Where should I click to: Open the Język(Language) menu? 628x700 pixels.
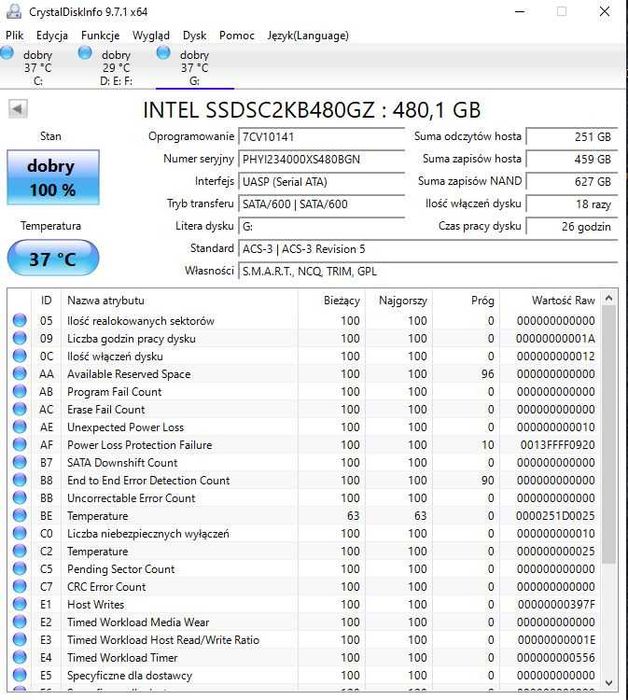(x=308, y=35)
